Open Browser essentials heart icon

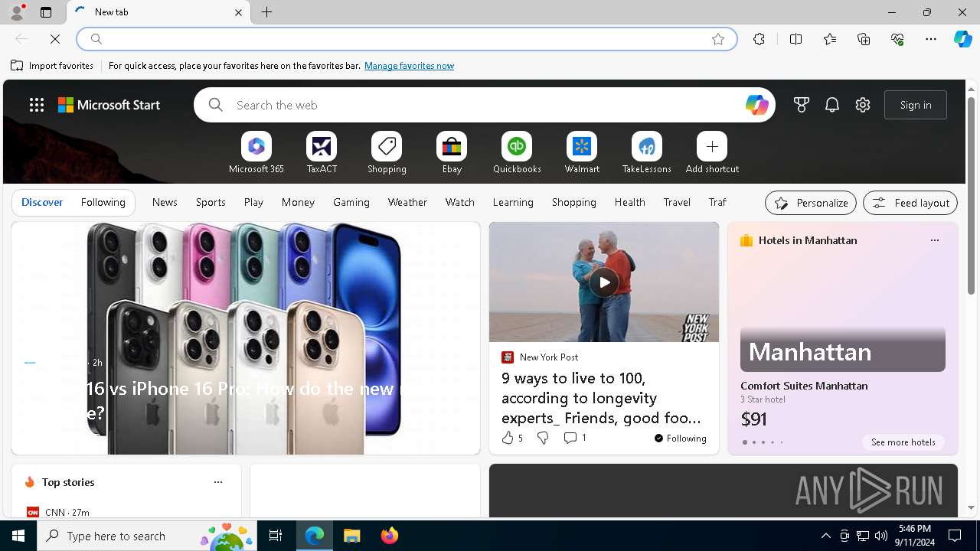pyautogui.click(x=897, y=39)
